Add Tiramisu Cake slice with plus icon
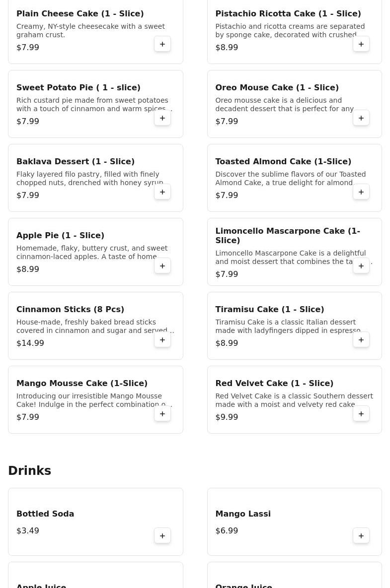Viewport: 390px width, 588px height. pyautogui.click(x=361, y=339)
